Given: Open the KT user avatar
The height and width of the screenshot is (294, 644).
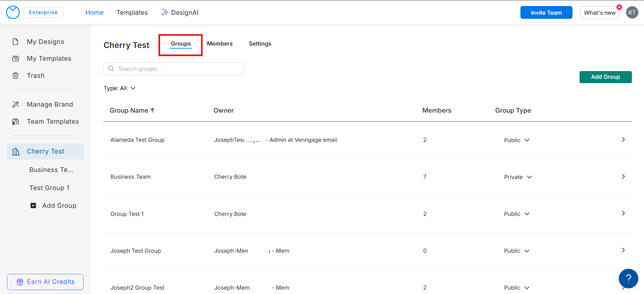Looking at the screenshot, I should pyautogui.click(x=632, y=13).
